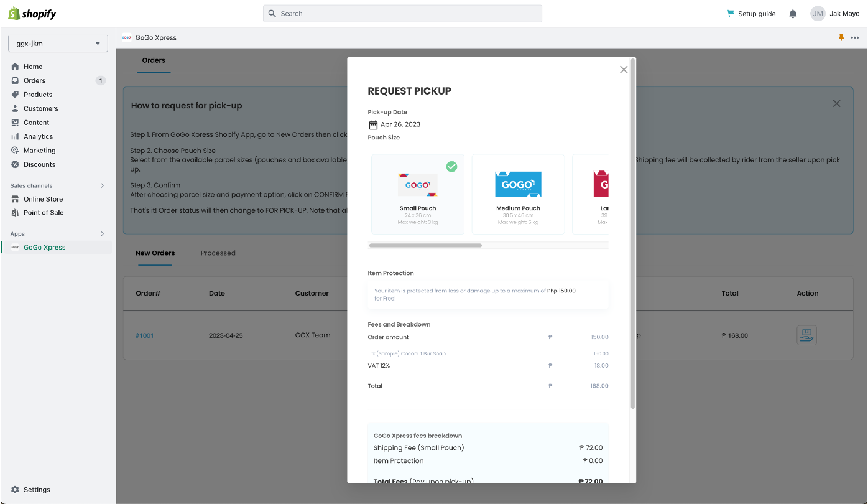Screen dimensions: 868x504
Task: Switch to the New Orders tab
Action: click(x=155, y=253)
